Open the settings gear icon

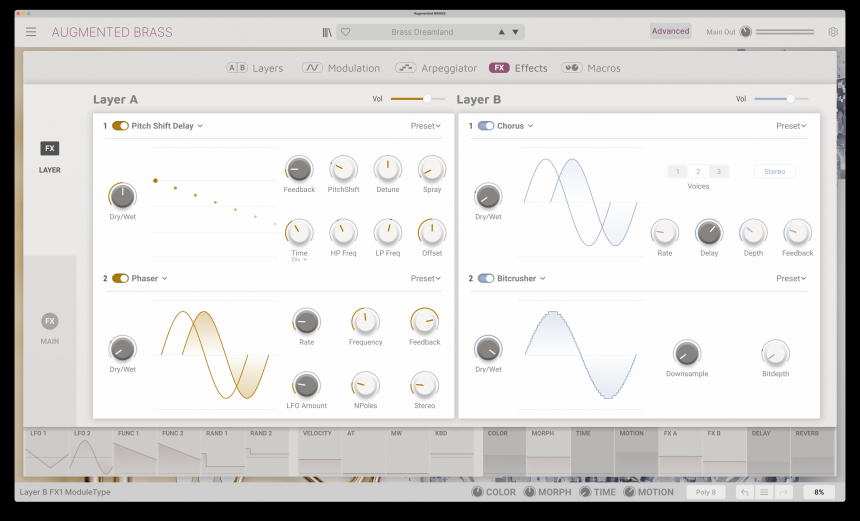(833, 32)
